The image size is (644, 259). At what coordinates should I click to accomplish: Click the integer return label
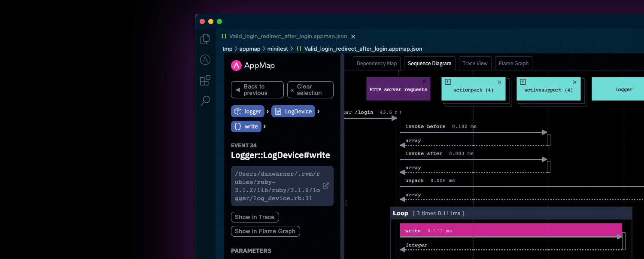tap(416, 245)
